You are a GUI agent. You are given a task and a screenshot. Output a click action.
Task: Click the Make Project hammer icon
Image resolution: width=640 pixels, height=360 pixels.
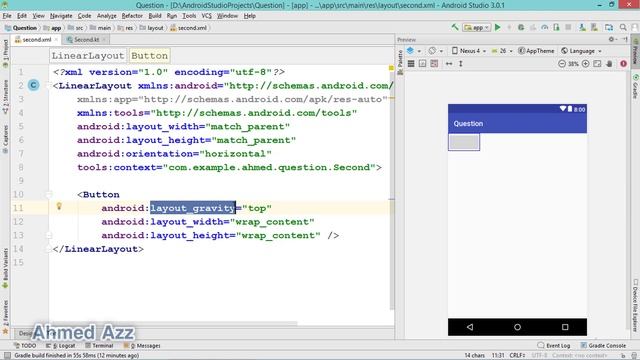pyautogui.click(x=455, y=27)
